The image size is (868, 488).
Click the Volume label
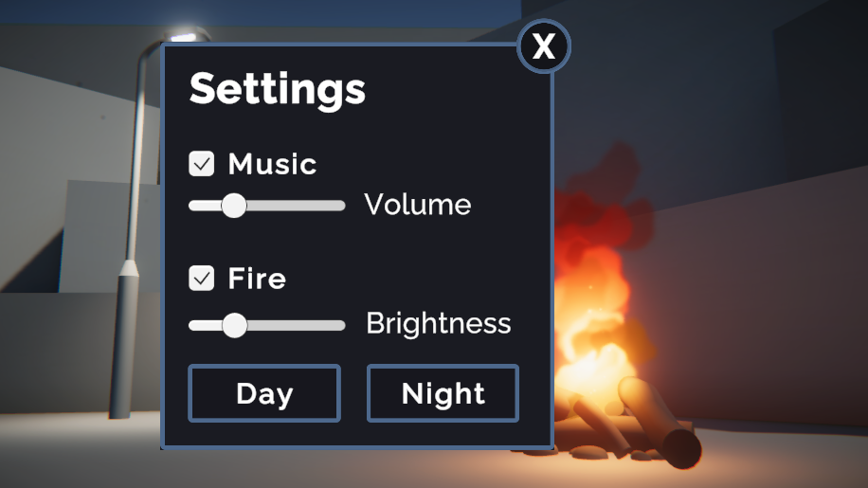click(417, 205)
